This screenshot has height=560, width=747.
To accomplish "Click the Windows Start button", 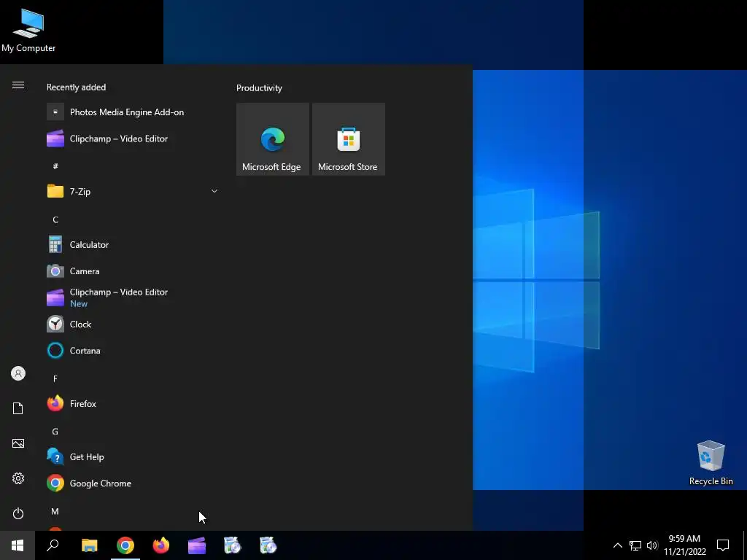I will [18, 545].
